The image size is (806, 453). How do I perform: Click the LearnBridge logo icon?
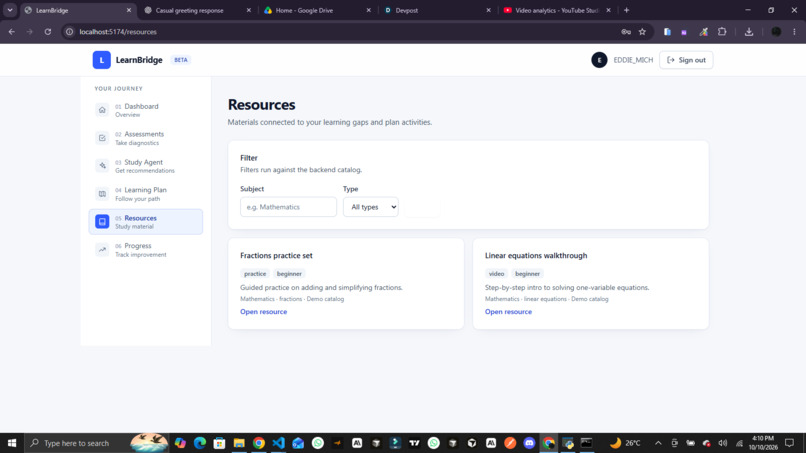pyautogui.click(x=101, y=60)
